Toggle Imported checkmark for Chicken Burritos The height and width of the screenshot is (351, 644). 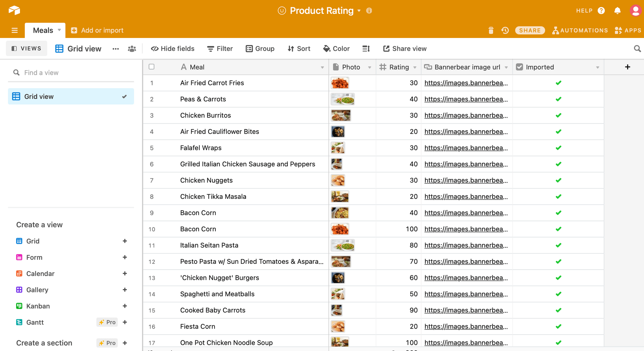click(558, 115)
